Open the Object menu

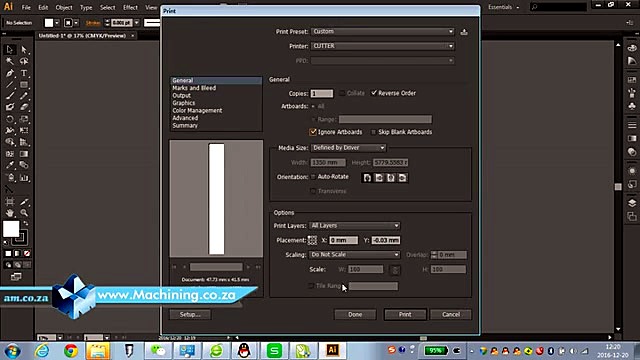(x=64, y=7)
